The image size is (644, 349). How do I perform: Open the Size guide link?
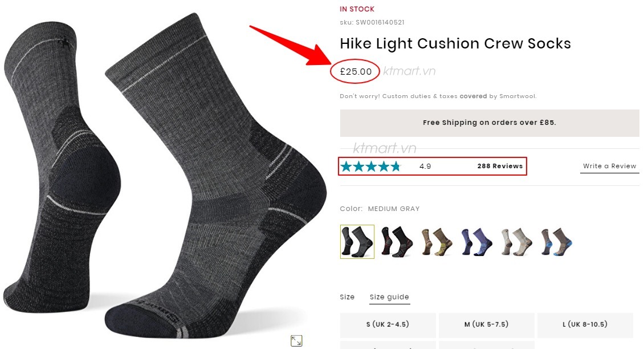[389, 297]
